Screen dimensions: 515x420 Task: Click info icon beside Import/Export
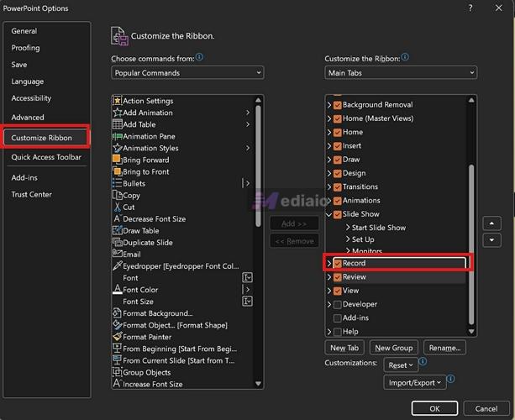pos(451,379)
